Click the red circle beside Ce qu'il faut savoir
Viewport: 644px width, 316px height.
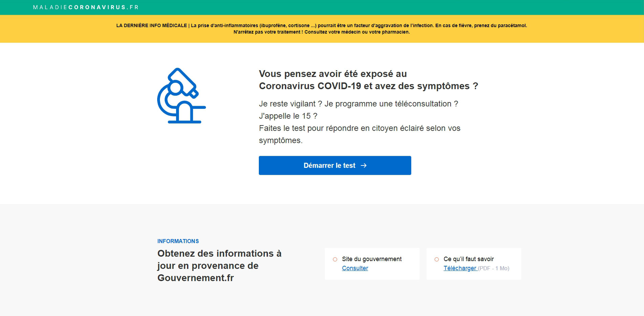pos(436,259)
